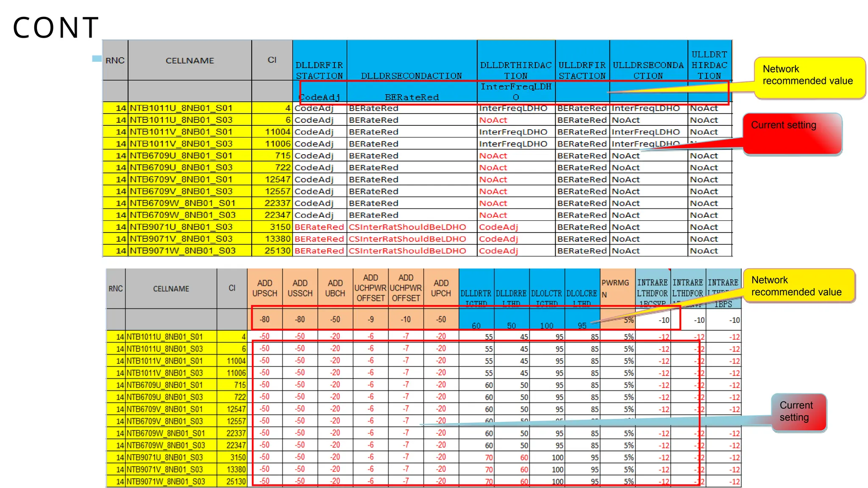Click CELLNAME header of the upper table
This screenshot has width=868, height=488.
(x=189, y=60)
